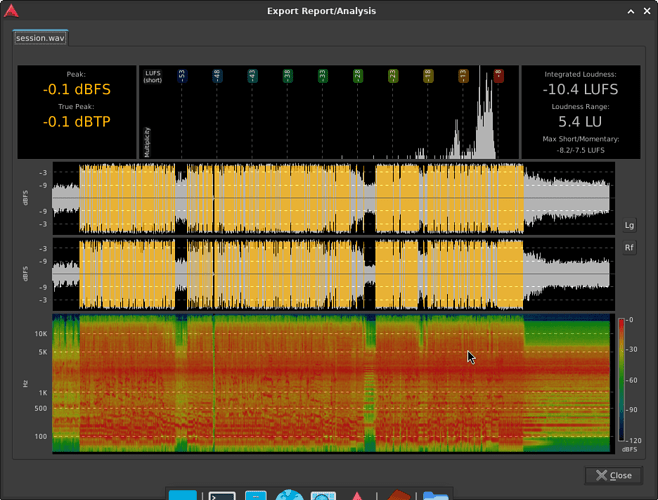Click the orange -13 LUFS marker
This screenshot has width=658, height=500.
pos(463,75)
